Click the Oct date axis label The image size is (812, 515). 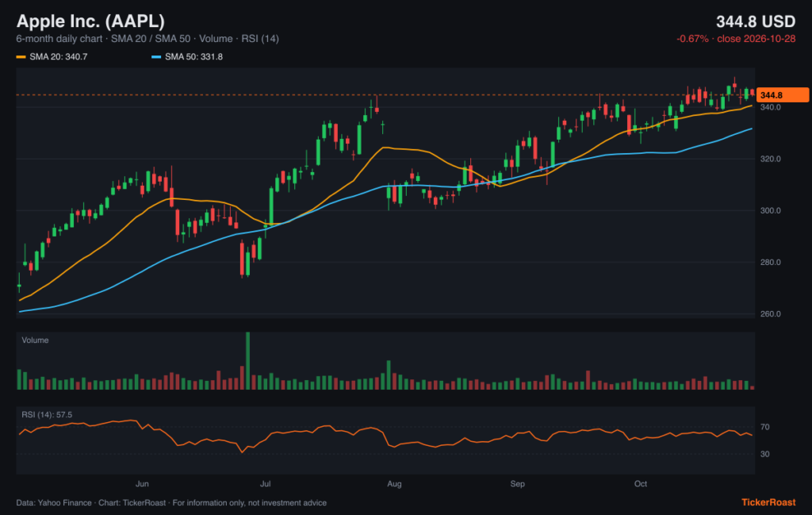click(641, 484)
